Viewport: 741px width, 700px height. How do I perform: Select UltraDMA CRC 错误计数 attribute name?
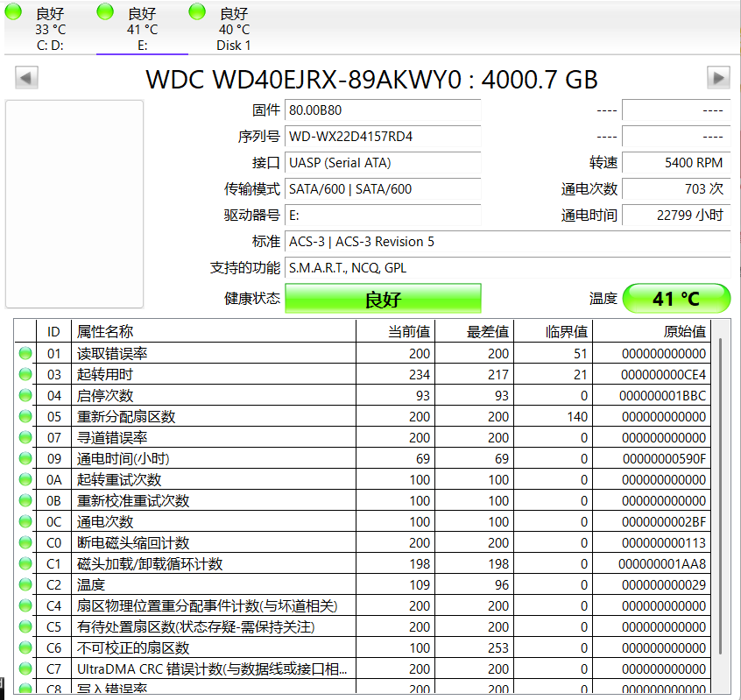212,669
